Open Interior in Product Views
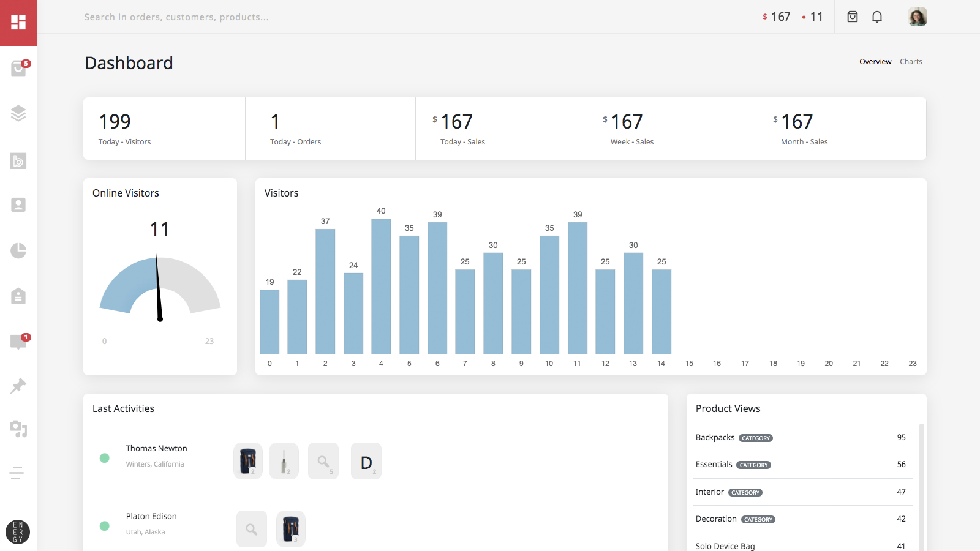 pyautogui.click(x=803, y=492)
